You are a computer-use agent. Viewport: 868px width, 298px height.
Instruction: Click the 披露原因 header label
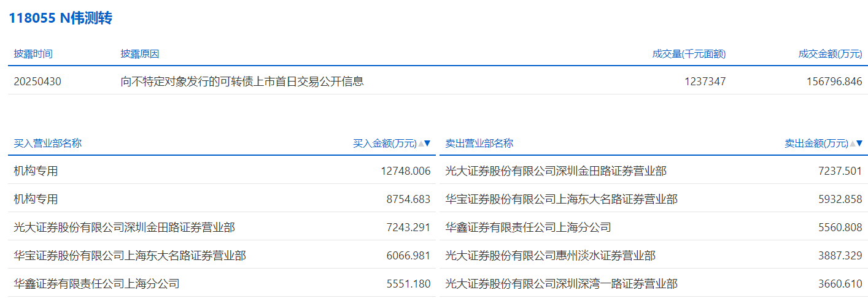click(140, 54)
